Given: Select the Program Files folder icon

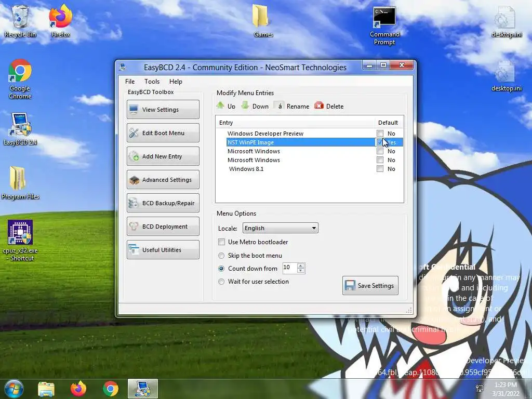Looking at the screenshot, I should coord(20,183).
